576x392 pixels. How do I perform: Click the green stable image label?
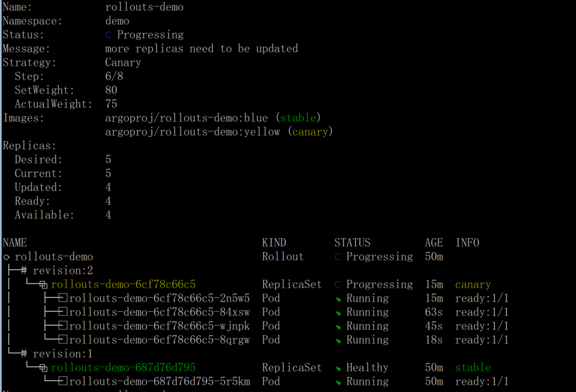pyautogui.click(x=299, y=118)
